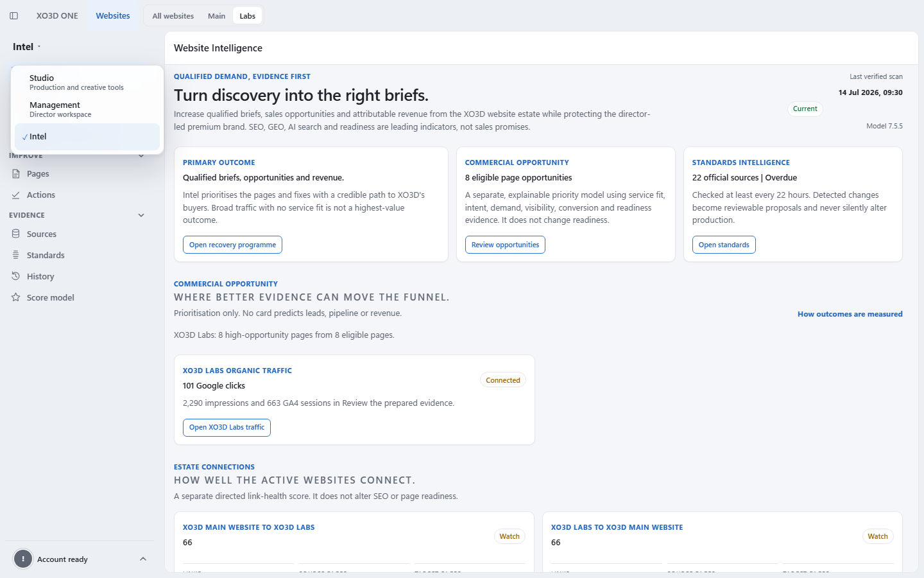This screenshot has height=578, width=924.
Task: Open the Intel workspace switcher dropdown
Action: coord(27,47)
